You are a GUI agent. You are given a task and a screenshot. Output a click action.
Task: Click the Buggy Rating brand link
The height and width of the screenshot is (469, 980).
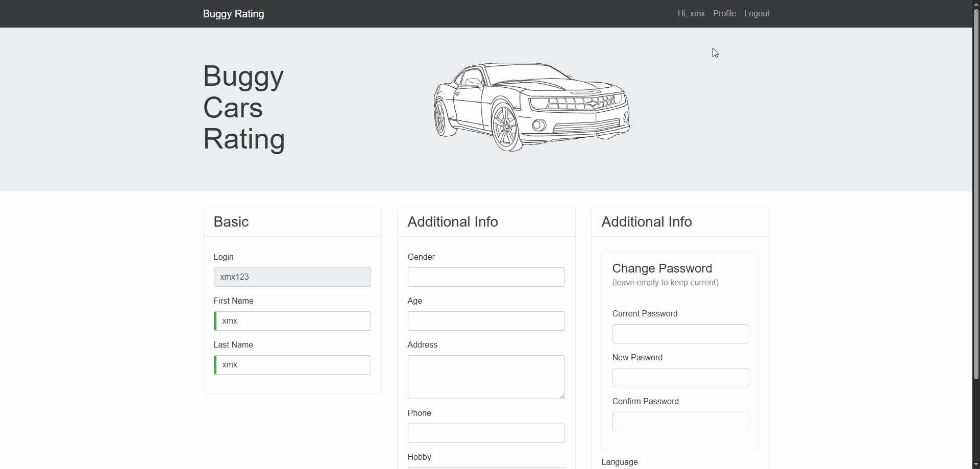coord(233,14)
